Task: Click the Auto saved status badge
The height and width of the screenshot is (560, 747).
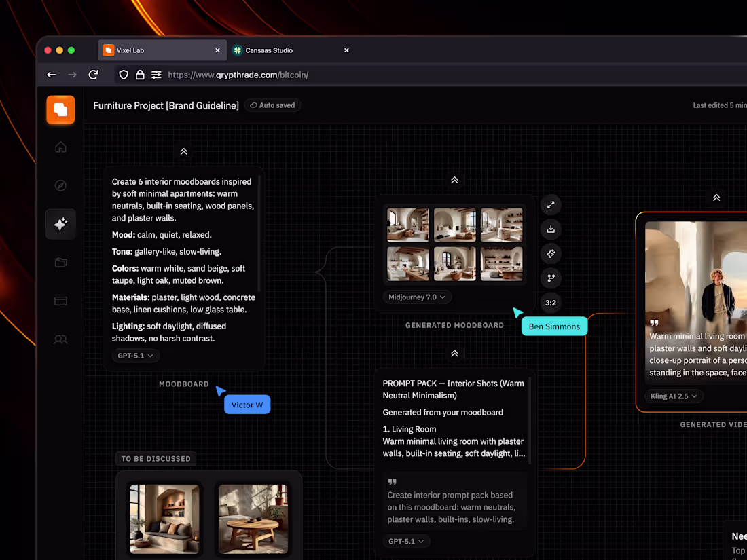Action: (x=272, y=105)
